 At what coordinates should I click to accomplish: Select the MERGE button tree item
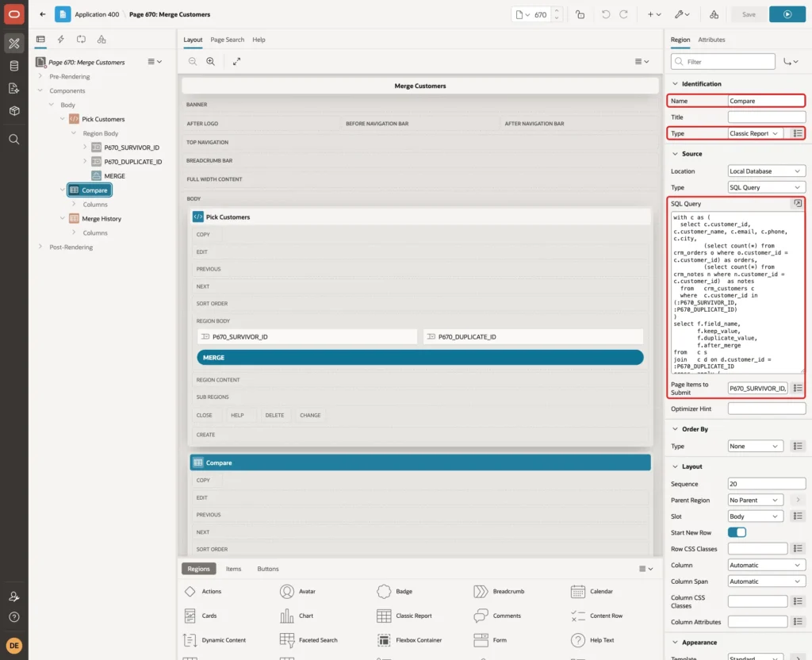tap(114, 176)
